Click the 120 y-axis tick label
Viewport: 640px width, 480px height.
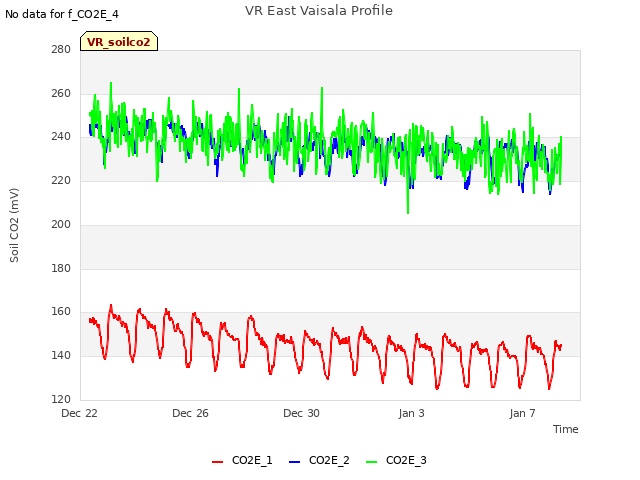[x=61, y=400]
